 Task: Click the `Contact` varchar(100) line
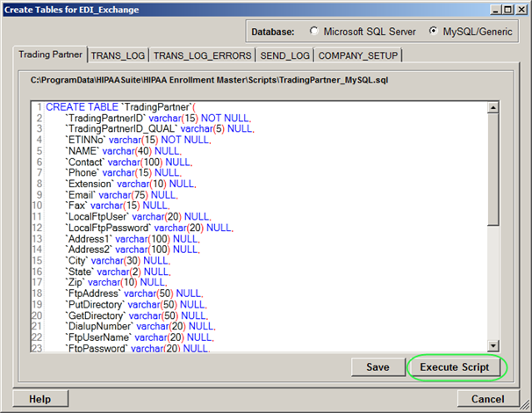pyautogui.click(x=128, y=162)
